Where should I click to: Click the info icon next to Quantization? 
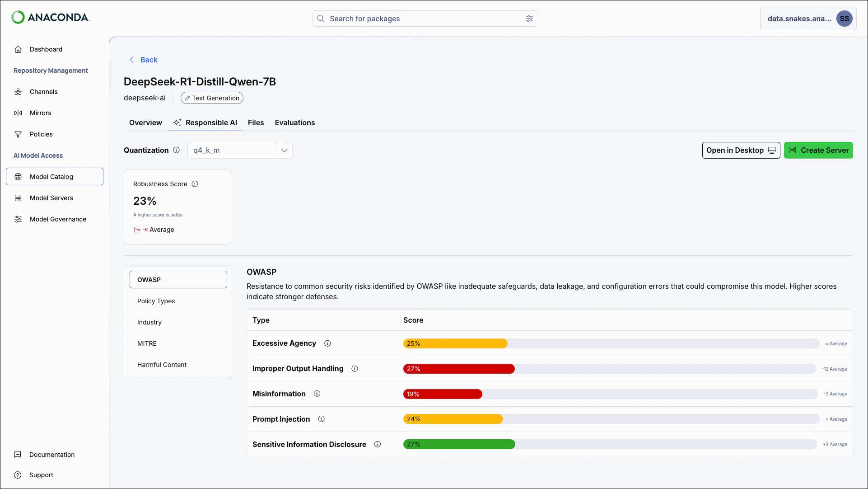(176, 150)
